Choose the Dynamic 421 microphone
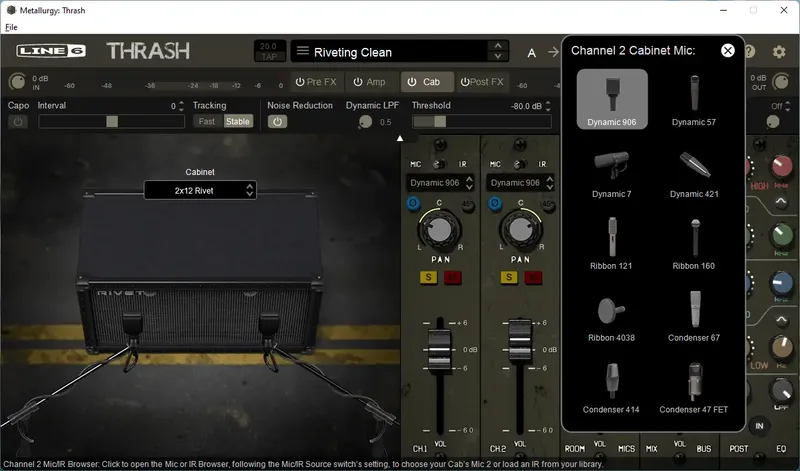The width and height of the screenshot is (800, 471). pyautogui.click(x=694, y=172)
